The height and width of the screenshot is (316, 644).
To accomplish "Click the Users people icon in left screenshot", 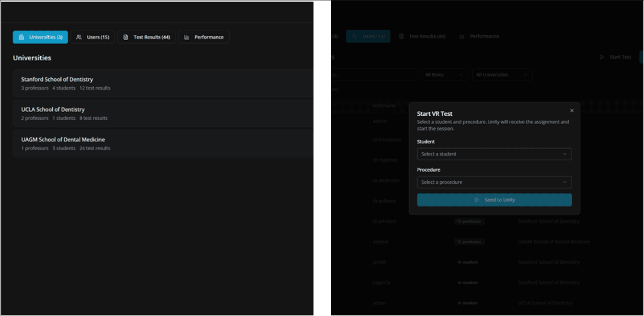I will pyautogui.click(x=79, y=38).
